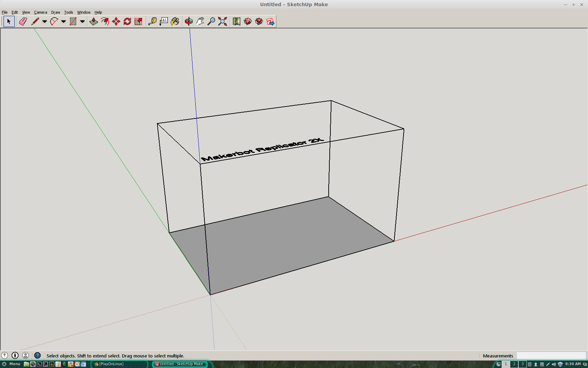Expand the Rectangle tool dropdown arrow
Viewport: 588px width, 368px height.
82,22
